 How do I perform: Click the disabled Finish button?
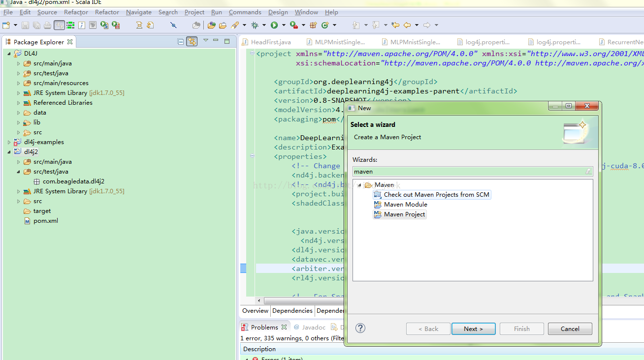point(522,329)
